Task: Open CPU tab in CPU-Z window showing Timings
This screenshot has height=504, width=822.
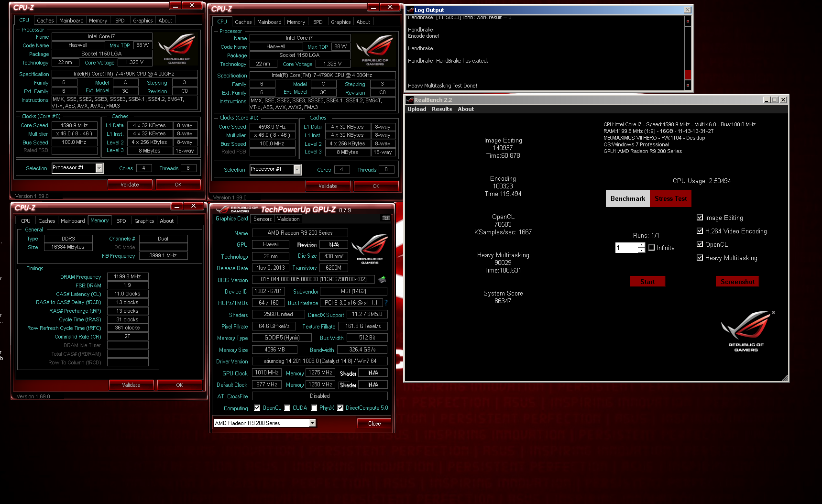Action: 26,221
